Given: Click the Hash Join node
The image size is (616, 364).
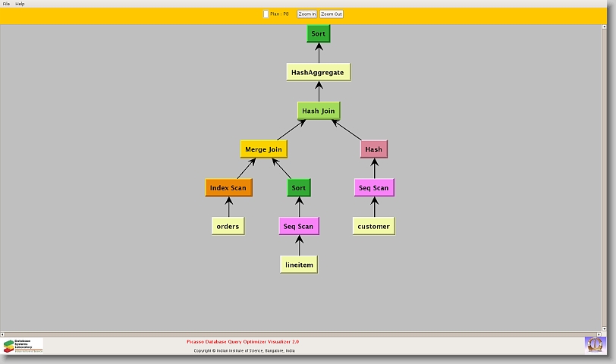Looking at the screenshot, I should (x=318, y=111).
